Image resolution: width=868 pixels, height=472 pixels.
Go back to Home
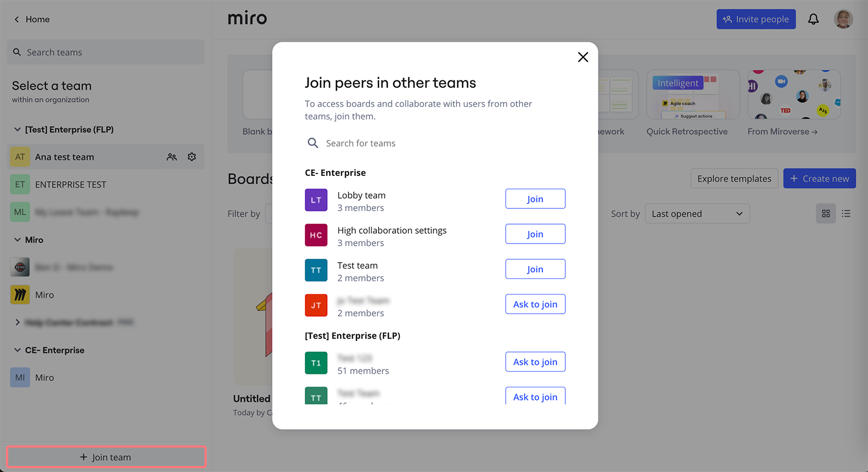31,20
